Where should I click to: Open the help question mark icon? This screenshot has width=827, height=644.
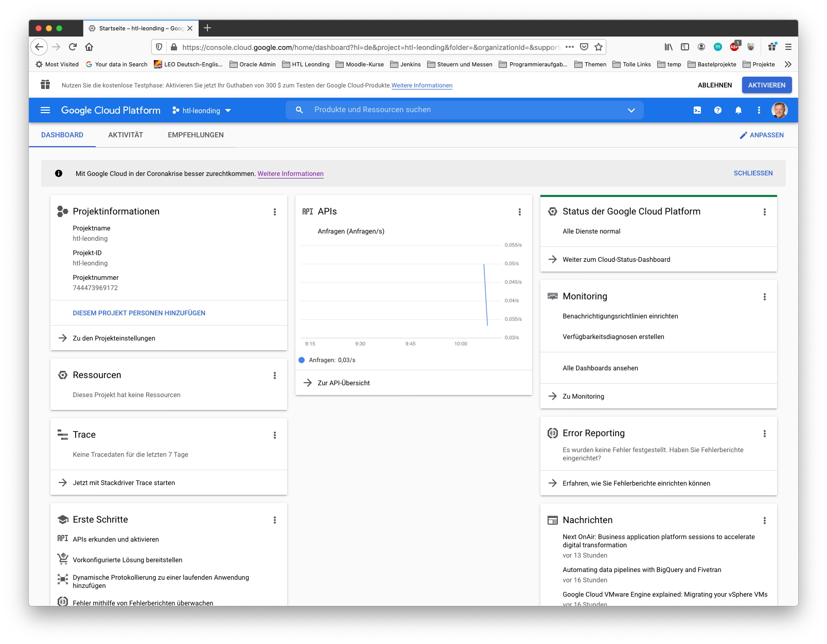[x=718, y=110]
